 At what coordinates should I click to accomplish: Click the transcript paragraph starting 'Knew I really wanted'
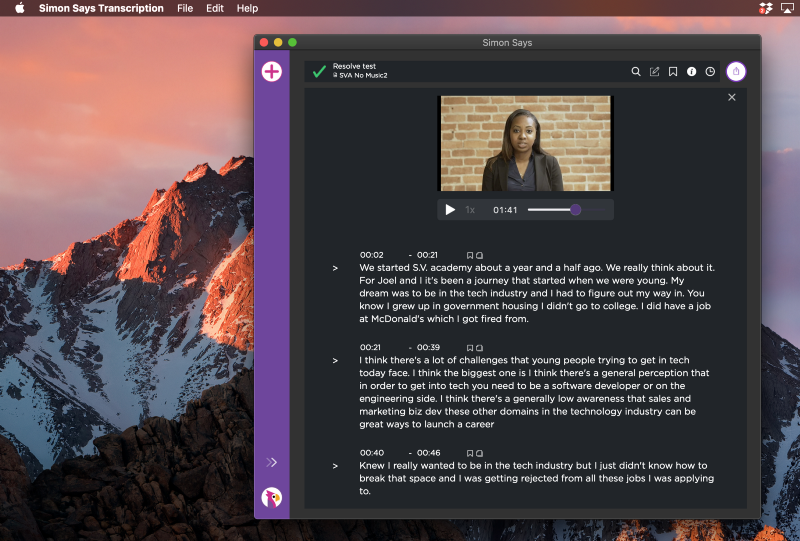click(536, 479)
